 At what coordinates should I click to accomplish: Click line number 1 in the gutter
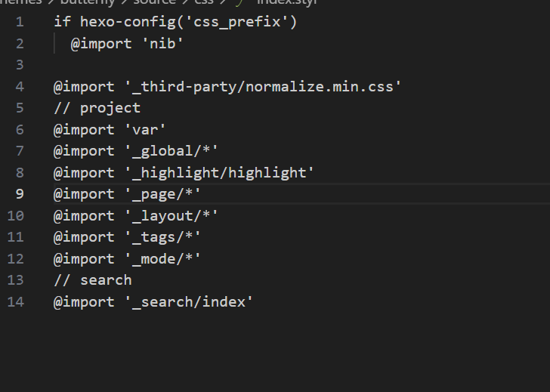[x=19, y=22]
